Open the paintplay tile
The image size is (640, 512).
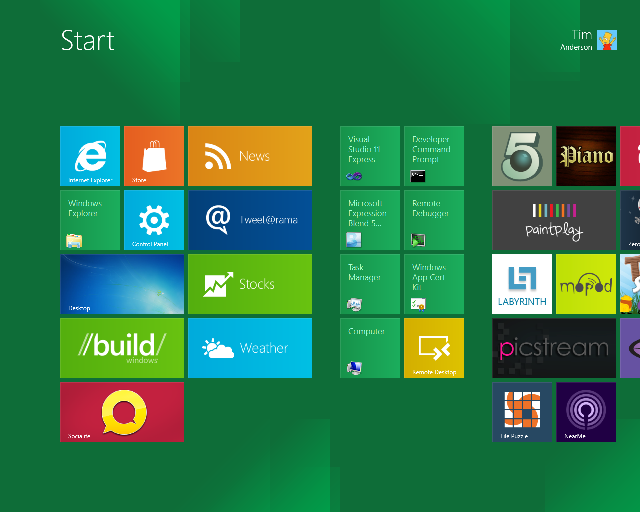point(554,220)
